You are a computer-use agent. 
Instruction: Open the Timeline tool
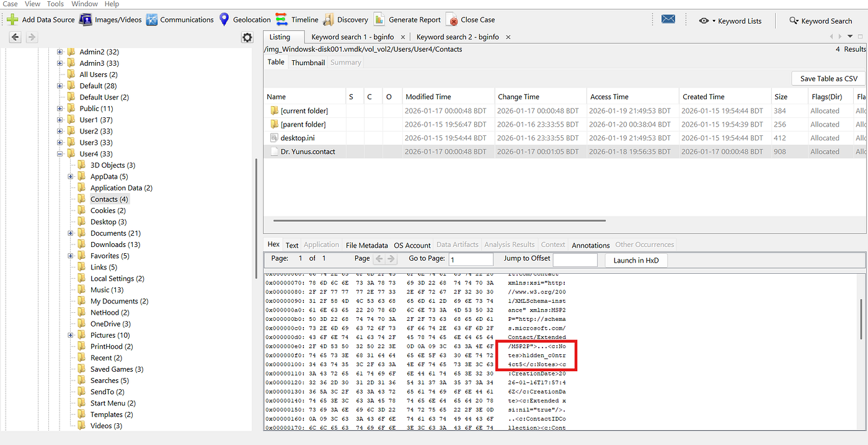(281, 20)
